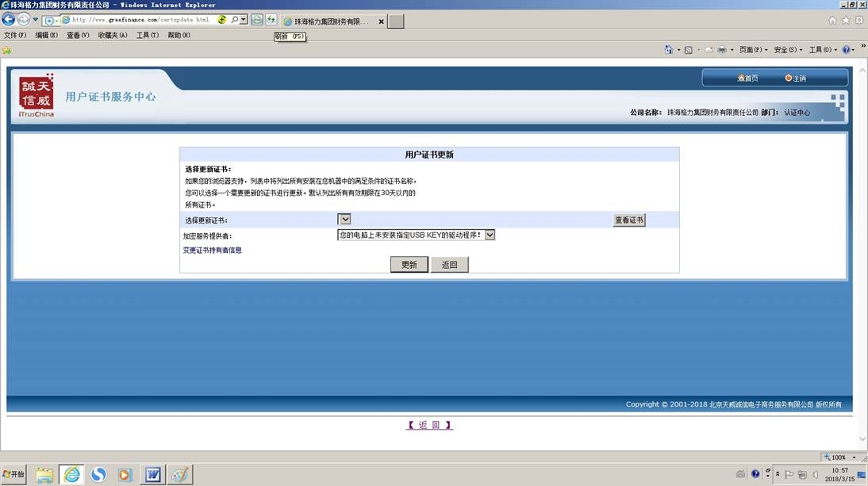Open favorites star icon at top right
The width and height of the screenshot is (868, 486).
pos(846,21)
